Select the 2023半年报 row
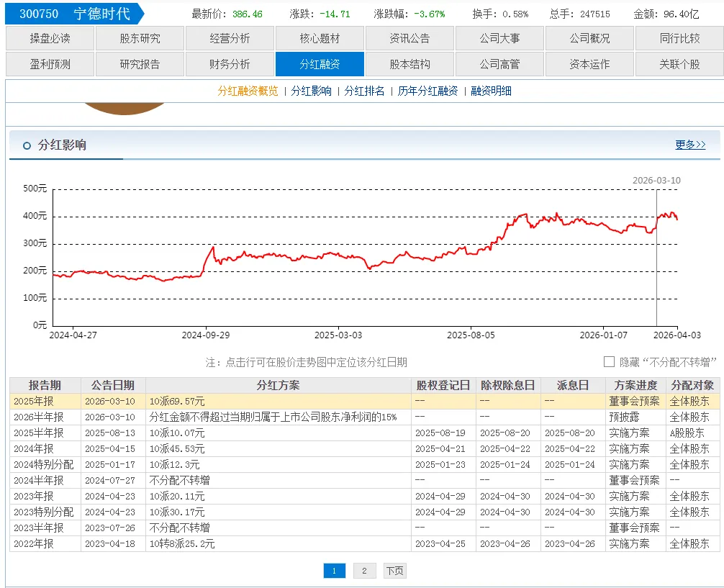The image size is (724, 588). (365, 528)
